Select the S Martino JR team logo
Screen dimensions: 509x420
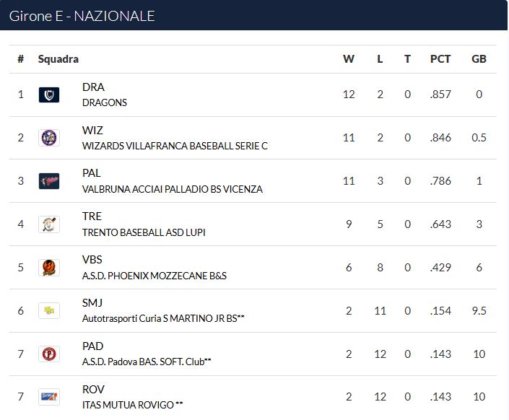pos(49,310)
